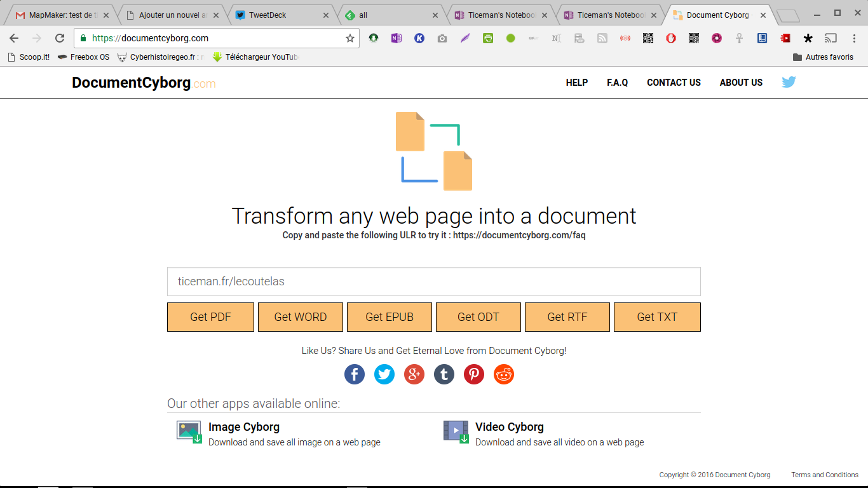Click the Get PDF button
The width and height of the screenshot is (868, 488).
[x=210, y=317]
